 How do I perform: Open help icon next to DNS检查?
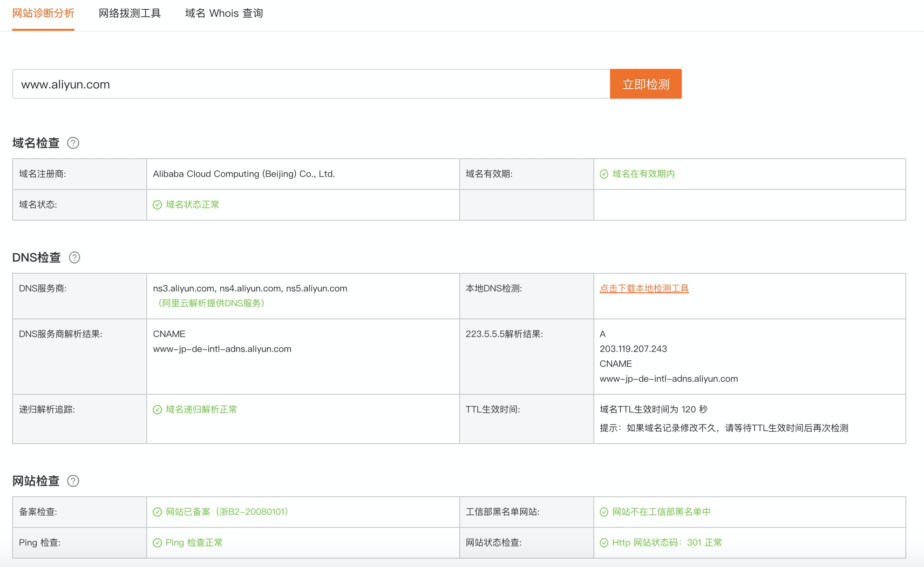coord(75,257)
